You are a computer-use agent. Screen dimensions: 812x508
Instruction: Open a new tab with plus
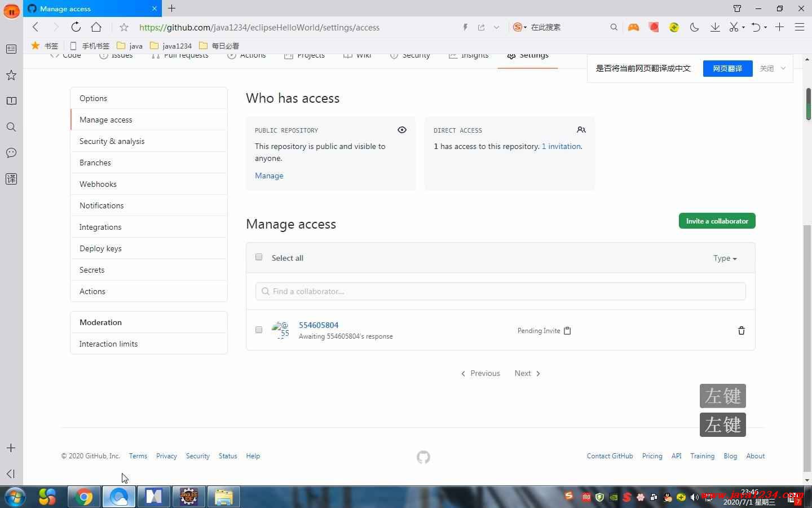coord(172,8)
